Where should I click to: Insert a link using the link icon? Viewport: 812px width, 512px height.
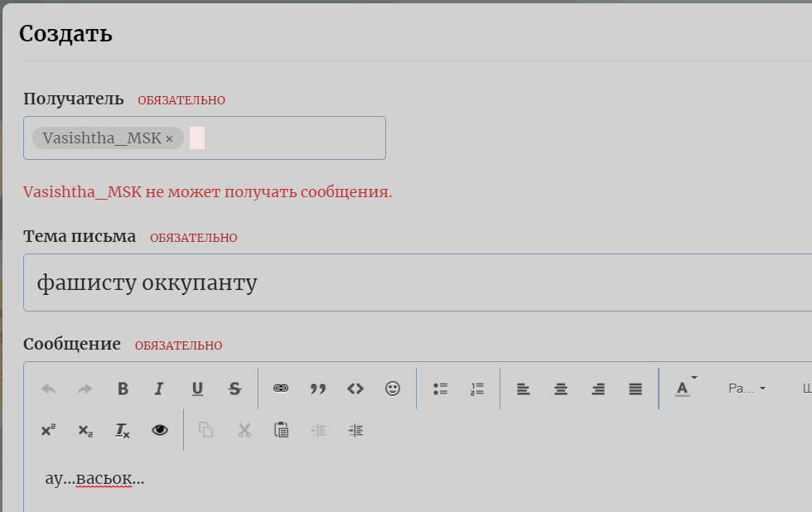click(280, 388)
